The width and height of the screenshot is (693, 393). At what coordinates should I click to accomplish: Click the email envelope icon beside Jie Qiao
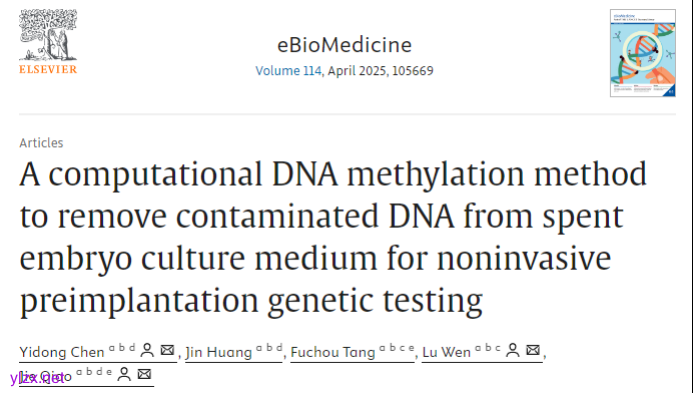pos(144,374)
